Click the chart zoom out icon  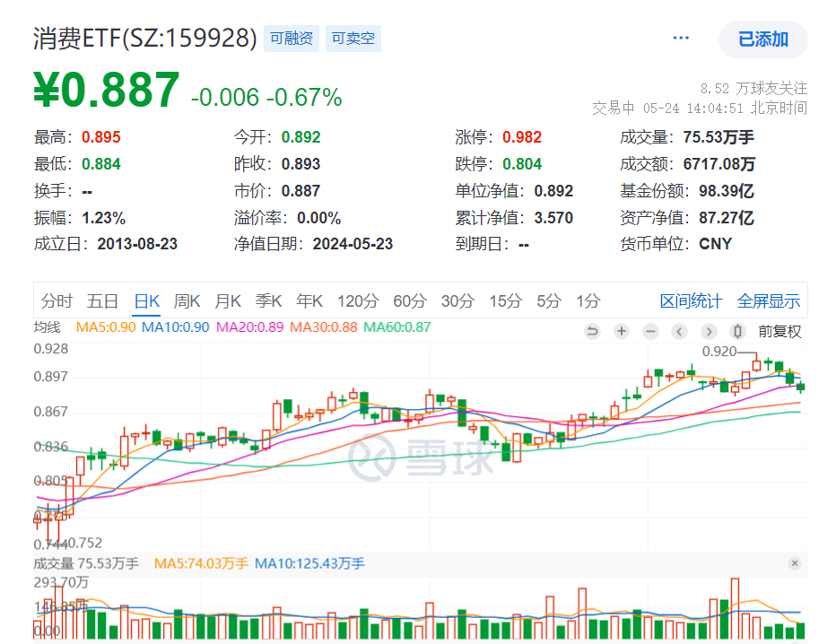649,331
